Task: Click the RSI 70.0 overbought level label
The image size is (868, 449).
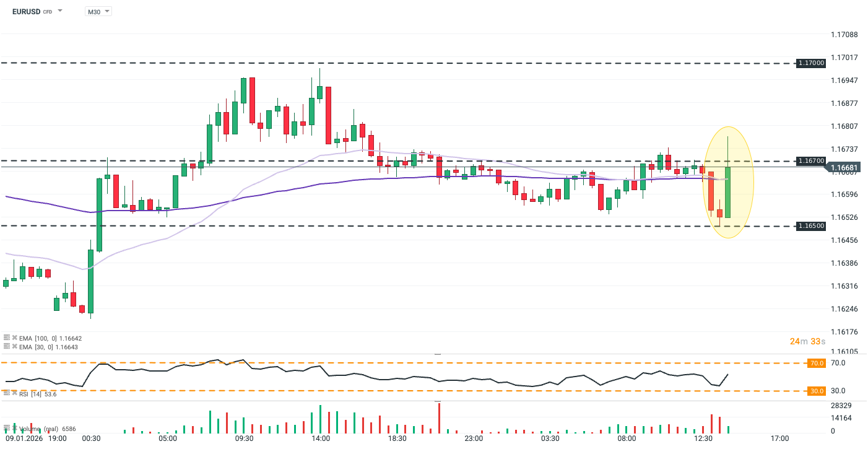Action: tap(817, 364)
